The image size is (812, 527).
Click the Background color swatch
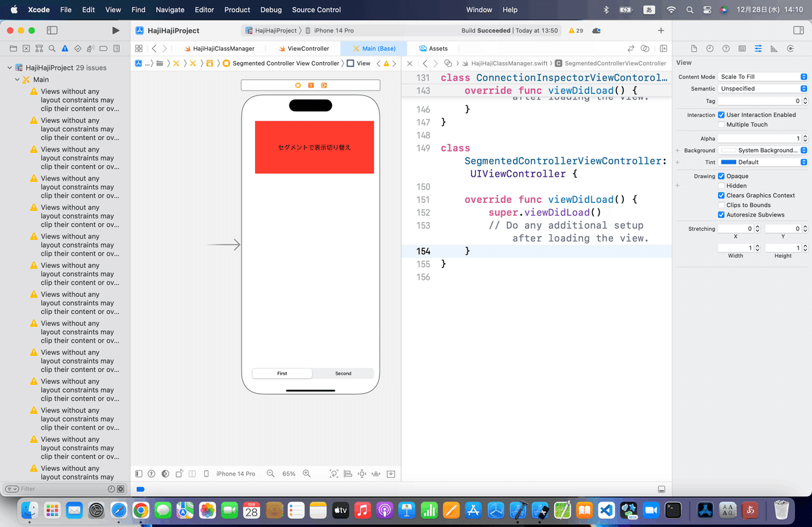pos(728,150)
